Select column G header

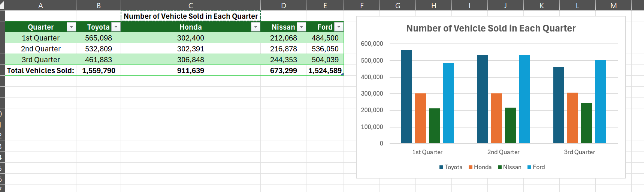click(x=398, y=5)
